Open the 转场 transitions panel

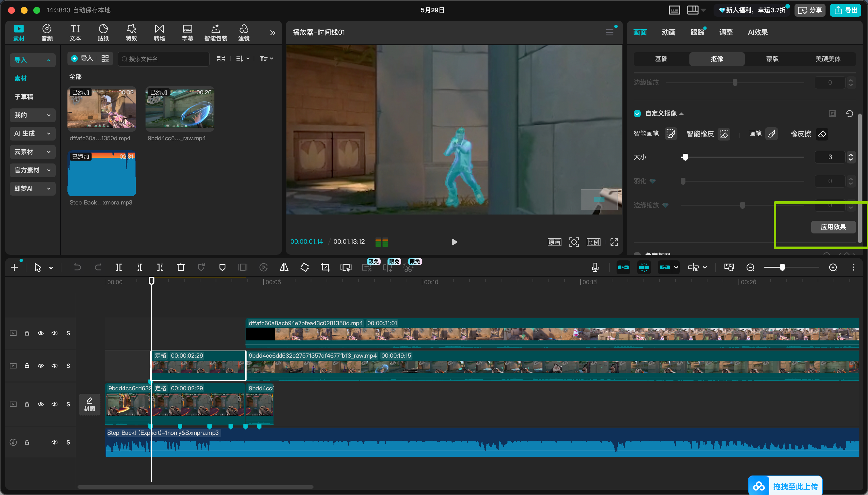159,33
